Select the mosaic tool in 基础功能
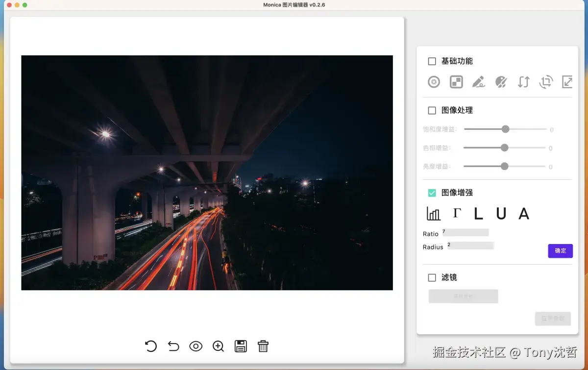The width and height of the screenshot is (588, 370). point(456,82)
